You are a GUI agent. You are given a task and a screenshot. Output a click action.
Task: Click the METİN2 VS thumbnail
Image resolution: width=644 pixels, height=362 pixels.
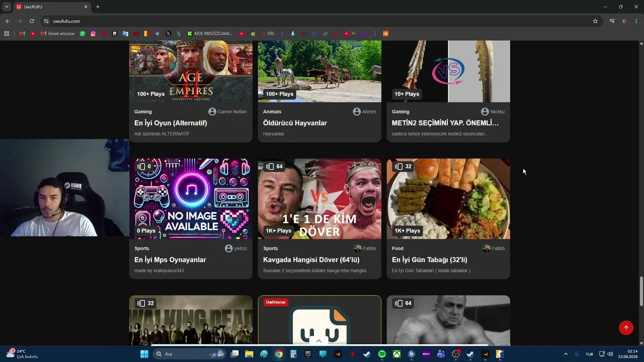pos(448,71)
